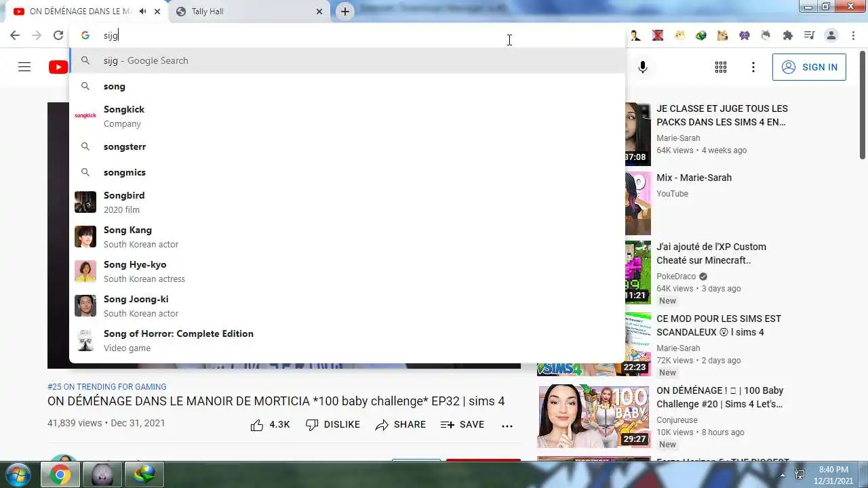Open the YouTube guide hamburger menu
Viewport: 868px width, 488px height.
24,67
